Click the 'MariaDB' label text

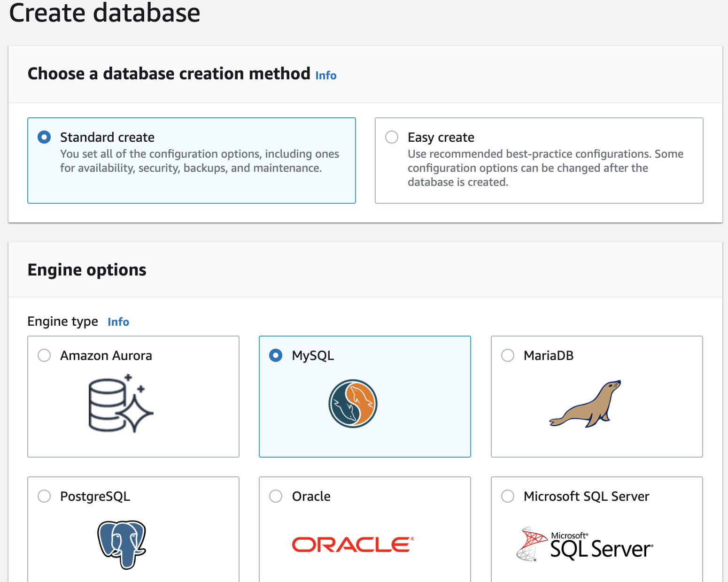(549, 356)
